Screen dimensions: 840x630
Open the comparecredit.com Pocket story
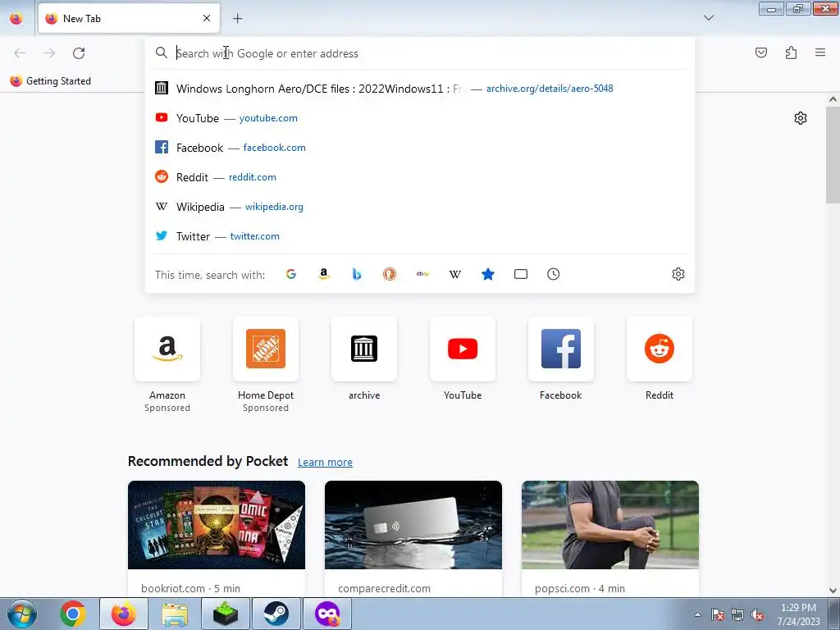click(x=413, y=539)
